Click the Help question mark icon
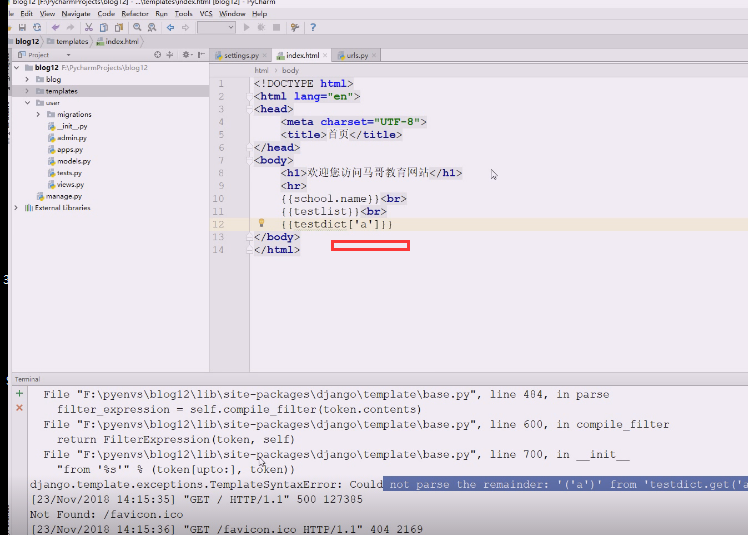Image resolution: width=748 pixels, height=535 pixels. 313,28
